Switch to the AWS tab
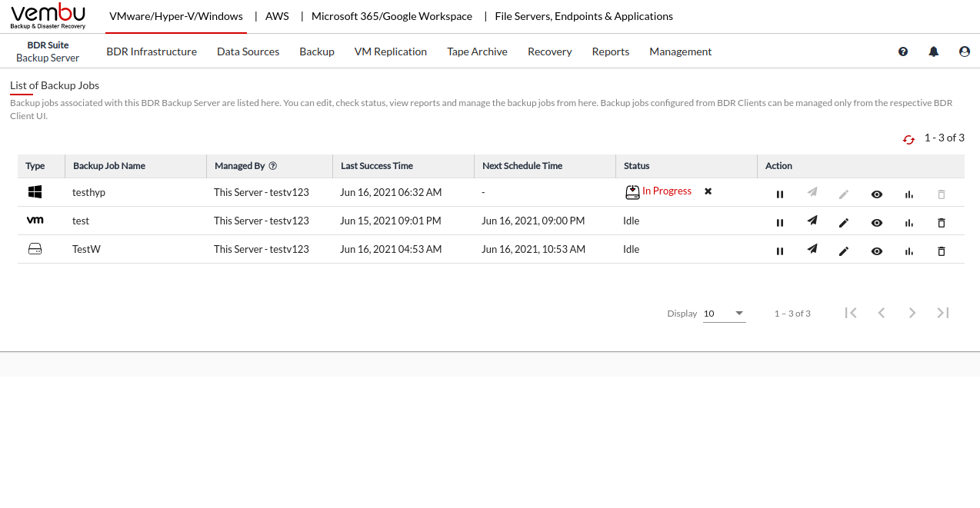 coord(277,16)
